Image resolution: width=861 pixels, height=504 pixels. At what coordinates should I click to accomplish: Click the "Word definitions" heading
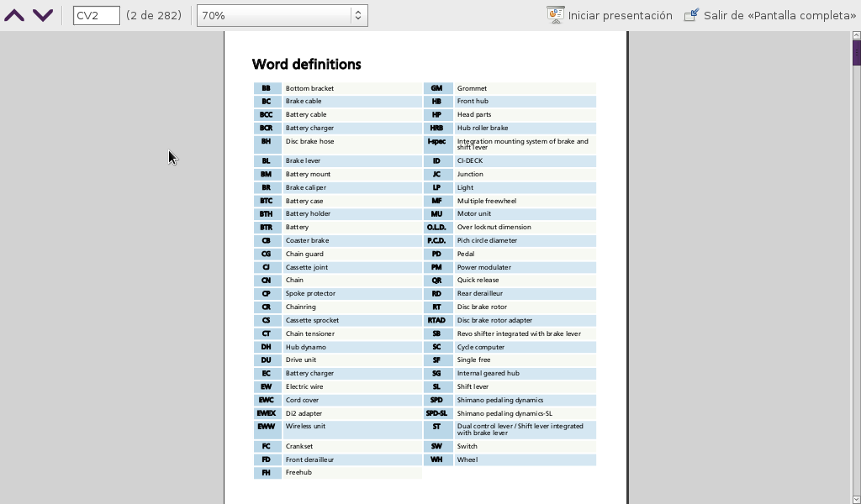coord(306,64)
